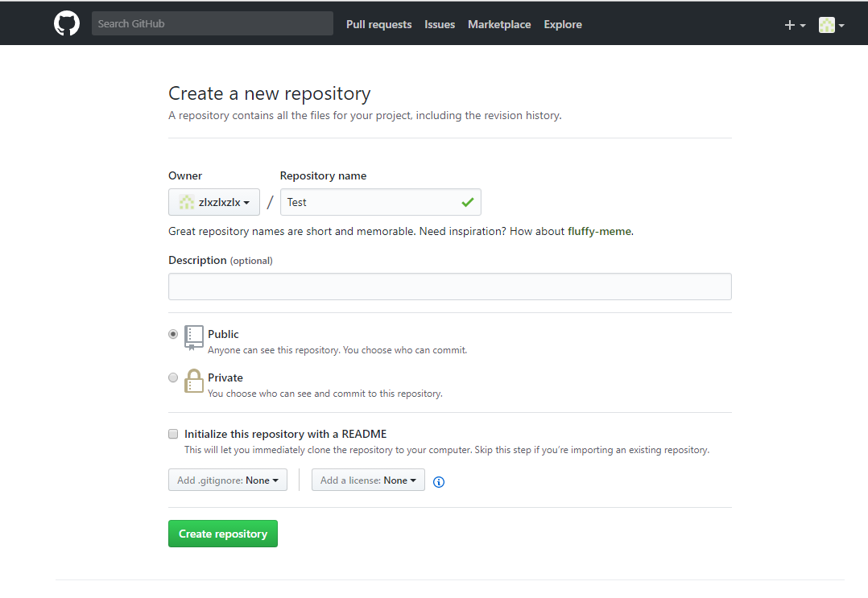Click the 'Repository name' field label

pyautogui.click(x=324, y=176)
